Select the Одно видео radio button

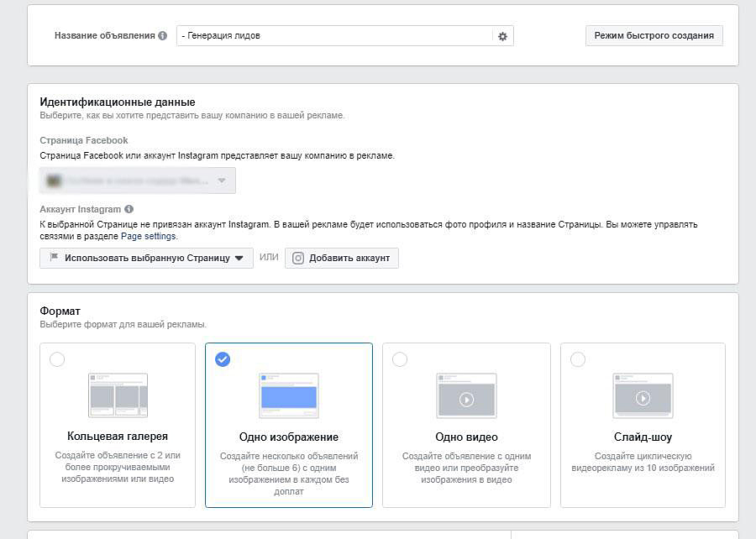[x=400, y=359]
